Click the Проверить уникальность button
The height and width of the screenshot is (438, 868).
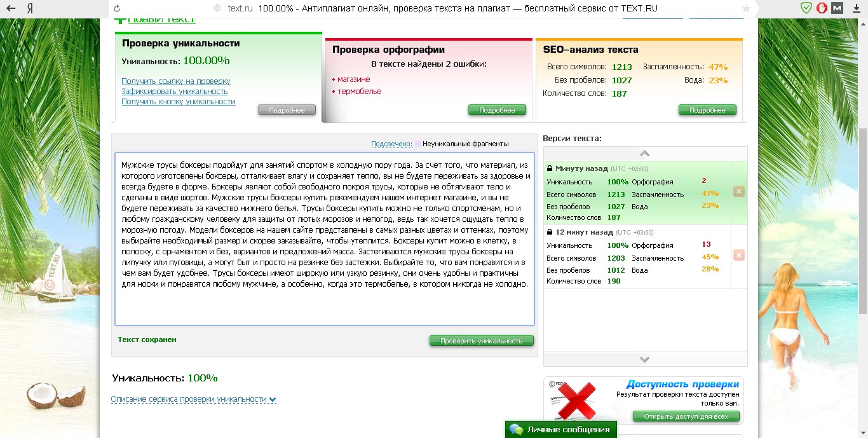coord(482,341)
